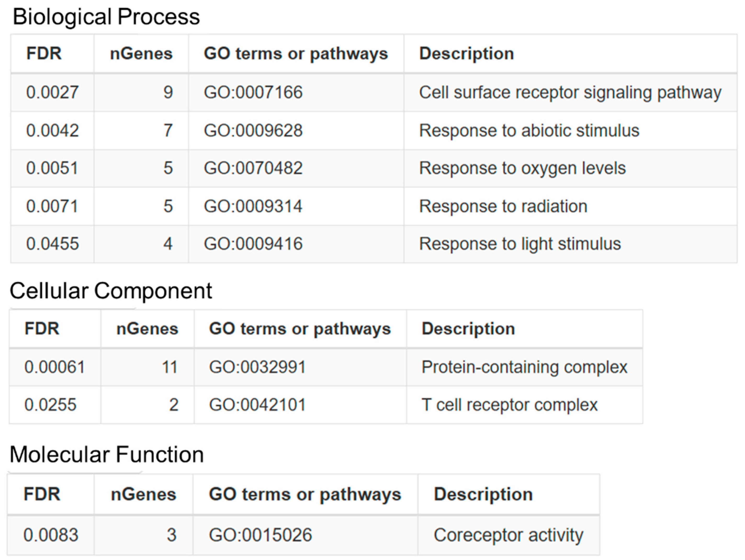The height and width of the screenshot is (560, 745).
Task: Click Cell surface receptor signaling pathway description
Action: (570, 92)
